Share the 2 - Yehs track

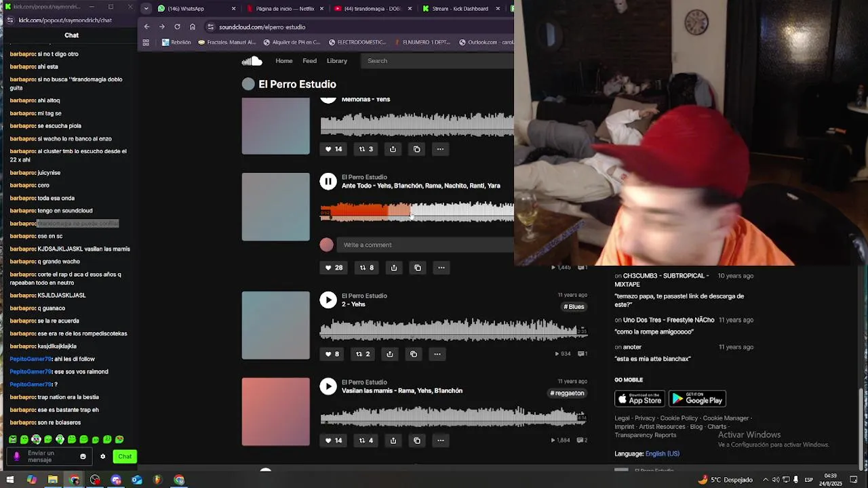(x=390, y=354)
